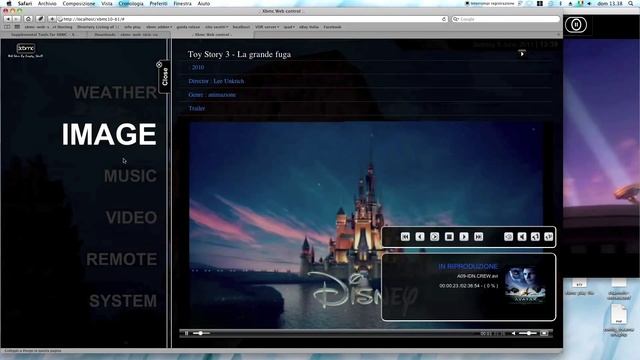Switch to Supplemental Tools for XBMC tab
Viewport: 640px width, 360px height.
(x=43, y=35)
